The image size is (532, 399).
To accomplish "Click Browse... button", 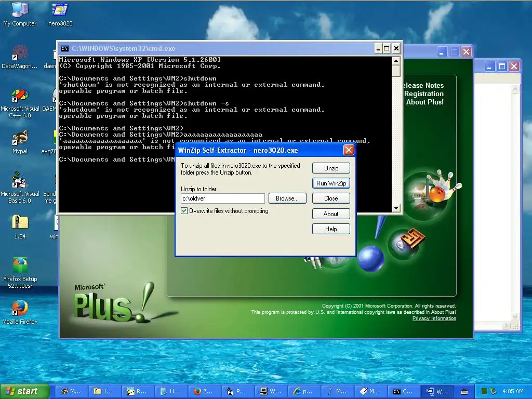I will pyautogui.click(x=287, y=198).
